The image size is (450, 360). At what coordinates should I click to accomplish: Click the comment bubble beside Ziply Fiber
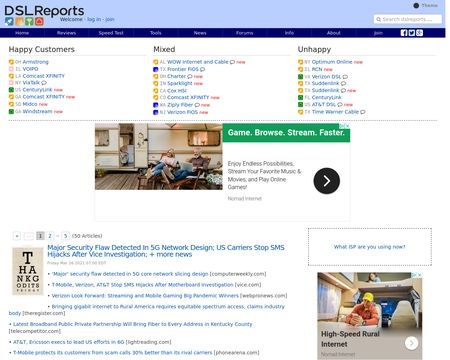coord(197,105)
